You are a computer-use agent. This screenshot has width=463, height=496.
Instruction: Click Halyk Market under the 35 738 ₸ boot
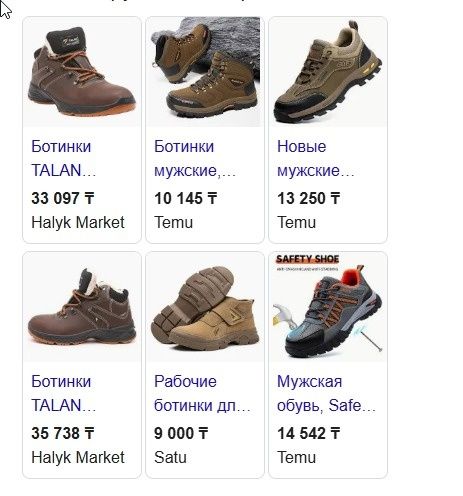tap(78, 457)
